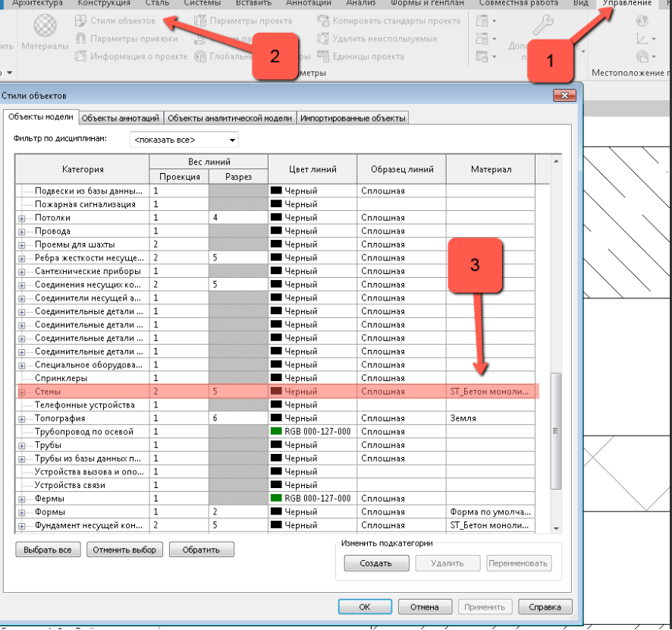This screenshot has height=630, width=672.
Task: Select the Объекты модели tab
Action: click(x=41, y=117)
